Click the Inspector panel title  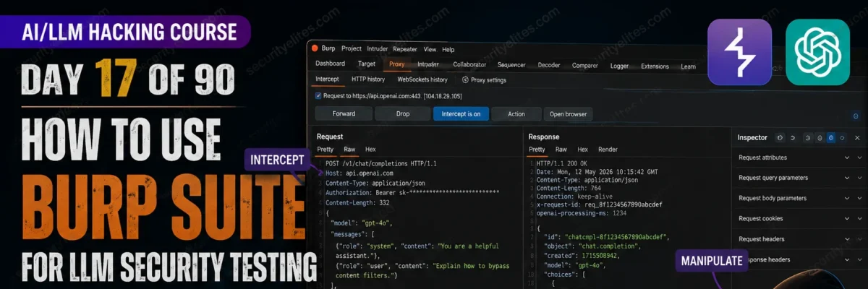click(752, 137)
